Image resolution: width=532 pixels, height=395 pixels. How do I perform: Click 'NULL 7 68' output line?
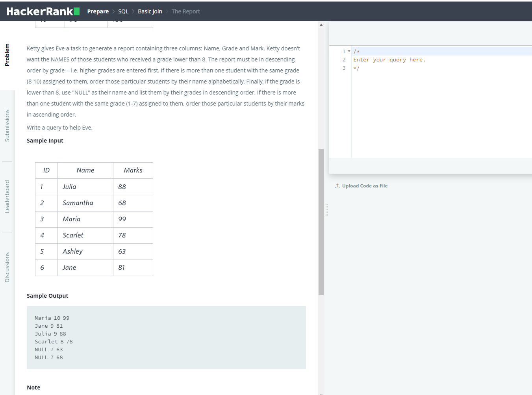point(49,358)
